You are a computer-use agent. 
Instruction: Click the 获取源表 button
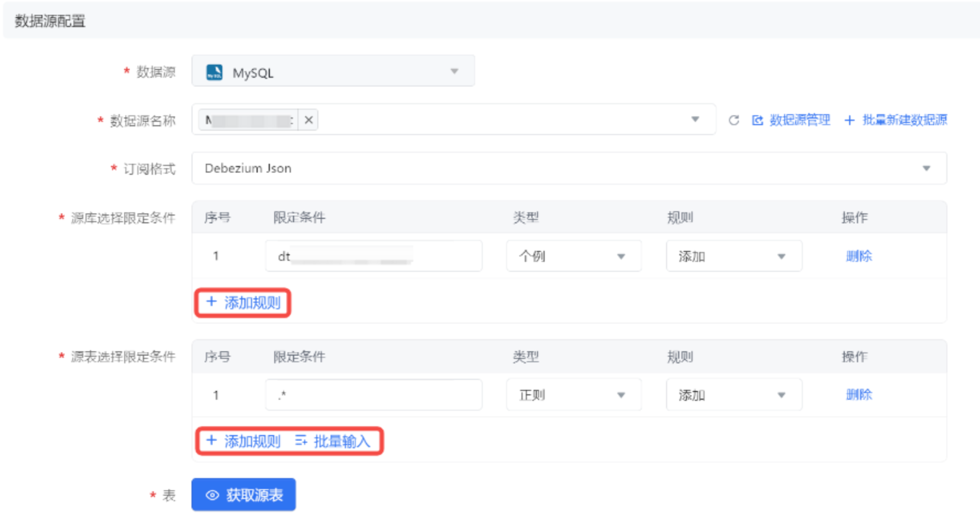click(243, 495)
